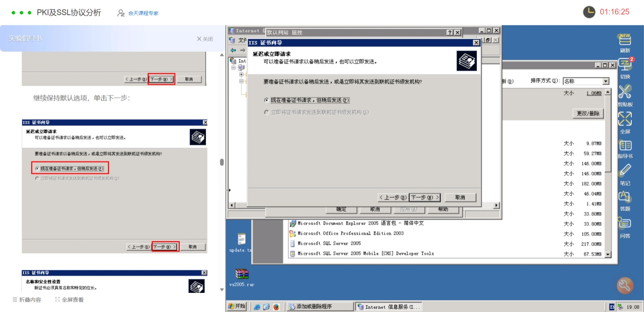Click the system clock showing 19:08
The width and height of the screenshot is (644, 312).
point(633,307)
